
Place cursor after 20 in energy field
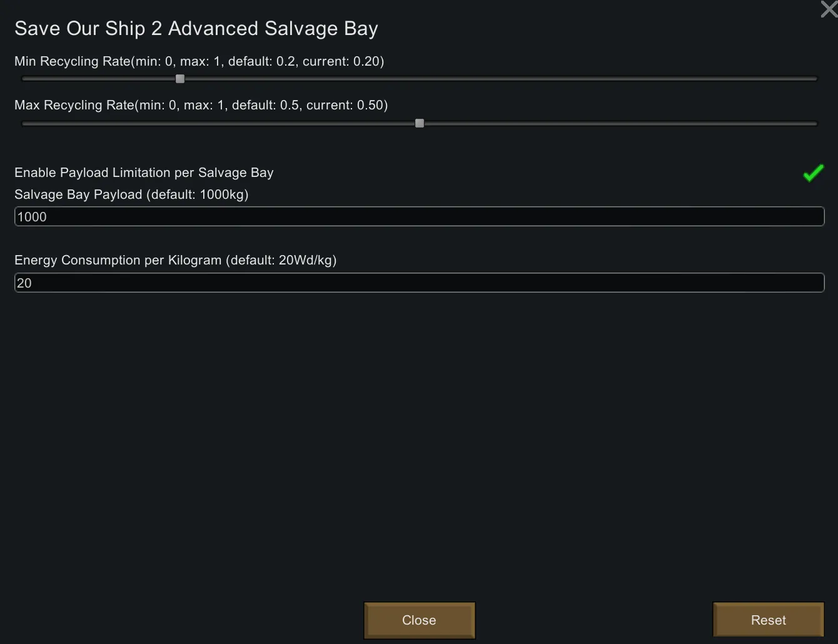coord(33,283)
